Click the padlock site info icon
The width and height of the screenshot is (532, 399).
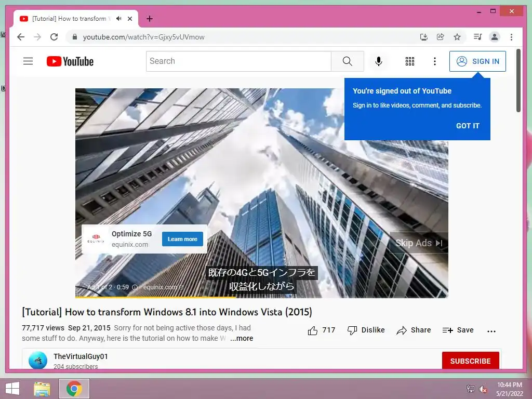click(x=75, y=37)
